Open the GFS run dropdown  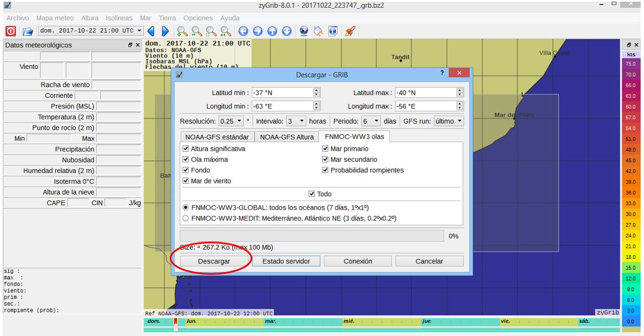tap(448, 121)
